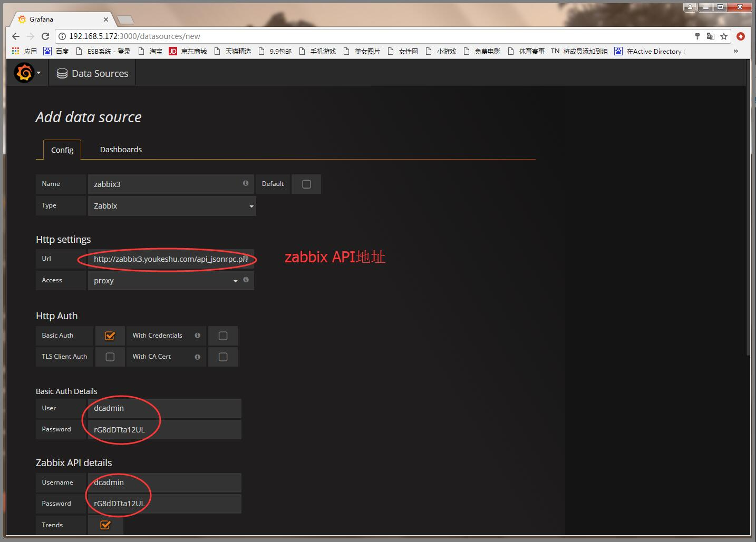
Task: Open the 淘宝 bookmark
Action: (x=150, y=51)
